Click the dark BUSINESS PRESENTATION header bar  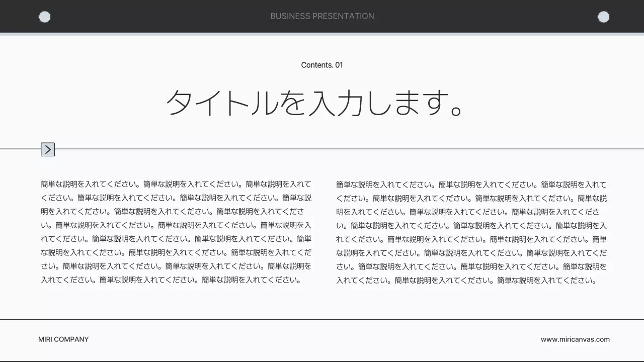tap(151, 15)
